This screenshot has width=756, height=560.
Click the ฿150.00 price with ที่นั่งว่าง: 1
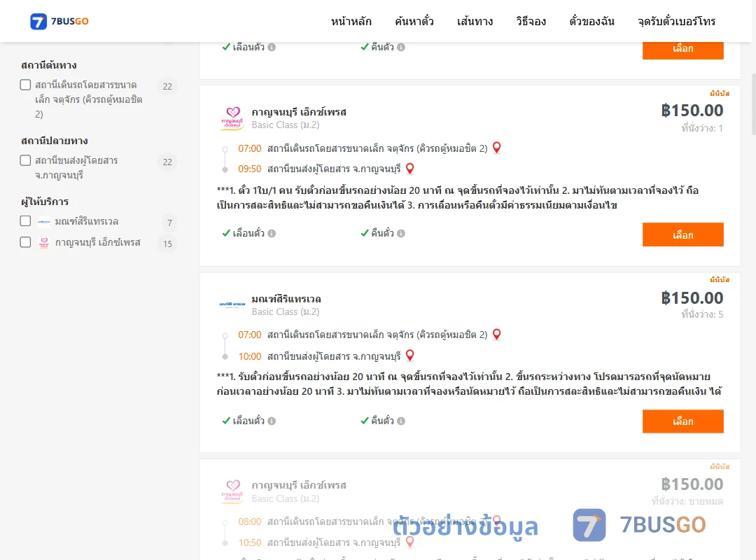point(692,111)
